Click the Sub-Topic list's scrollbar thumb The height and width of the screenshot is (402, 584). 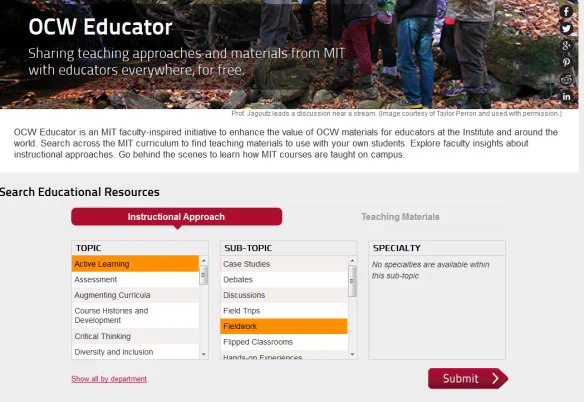pos(352,281)
